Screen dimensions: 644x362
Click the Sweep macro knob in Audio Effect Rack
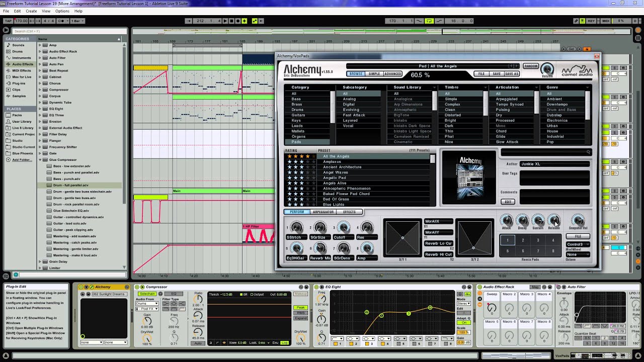point(492,307)
